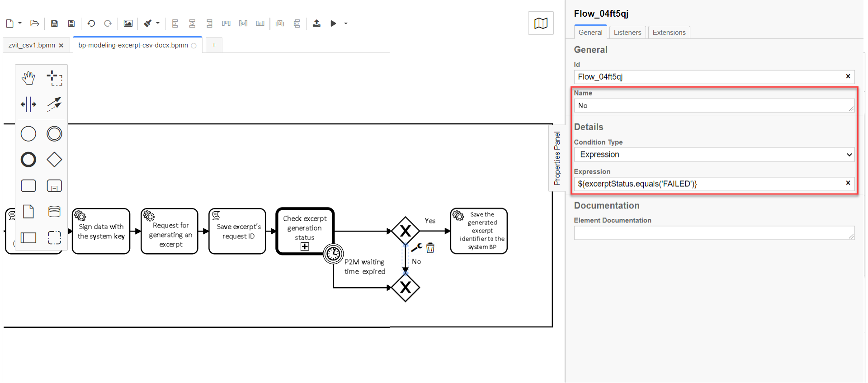Clear the Id field value
868x383 pixels.
[x=848, y=76]
